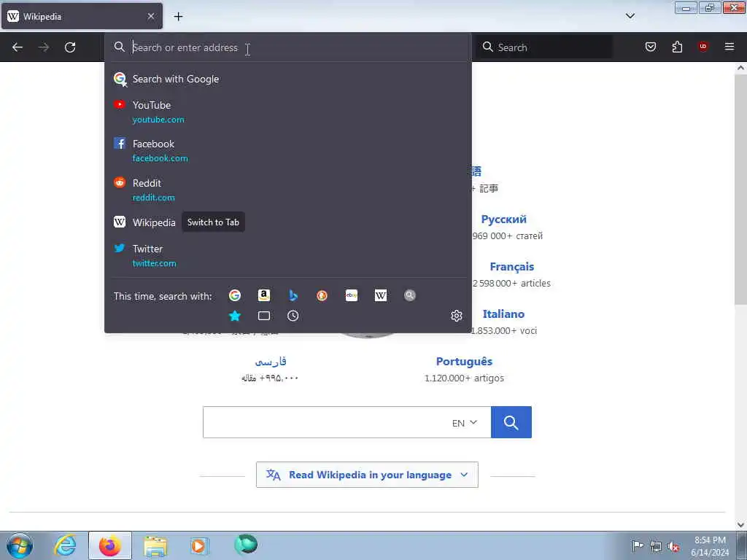Click the uBlock Origin extension icon

click(x=703, y=47)
